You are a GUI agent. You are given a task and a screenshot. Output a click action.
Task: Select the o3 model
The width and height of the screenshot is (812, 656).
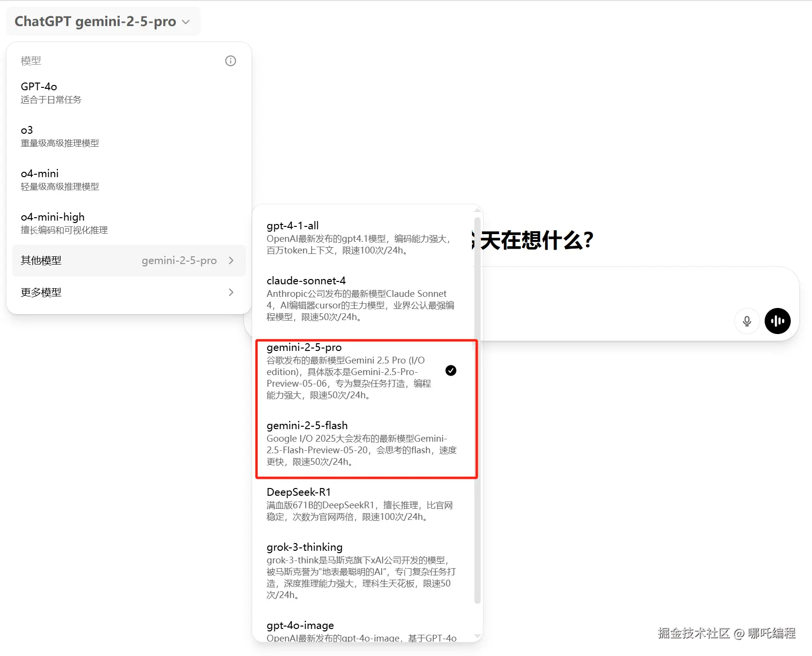[128, 136]
